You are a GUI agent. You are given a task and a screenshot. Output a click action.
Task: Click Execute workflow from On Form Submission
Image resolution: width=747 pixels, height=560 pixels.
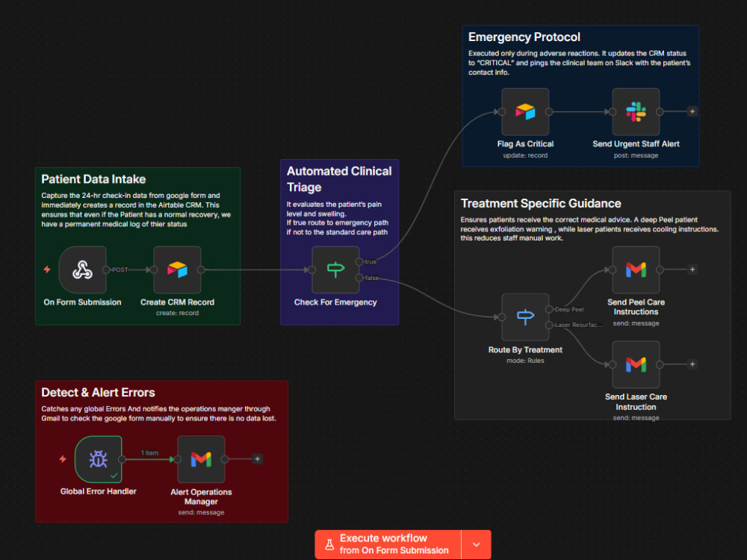pyautogui.click(x=388, y=544)
